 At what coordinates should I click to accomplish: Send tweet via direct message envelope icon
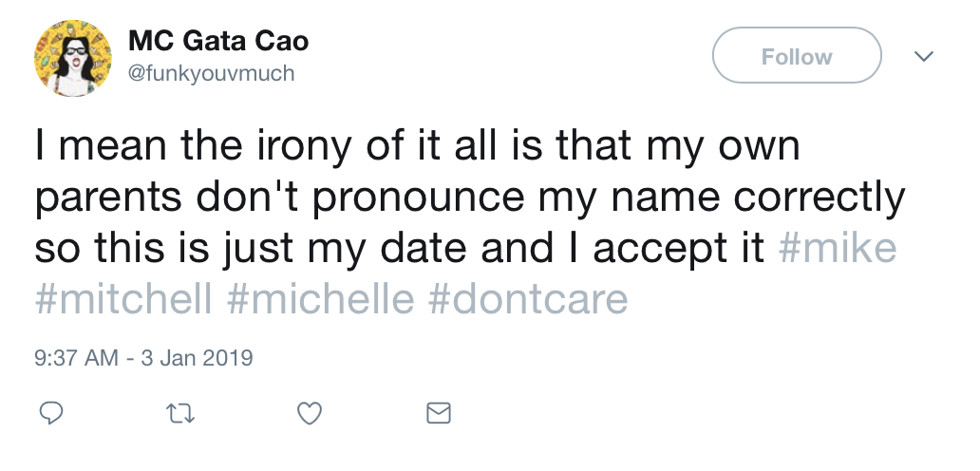click(x=438, y=413)
